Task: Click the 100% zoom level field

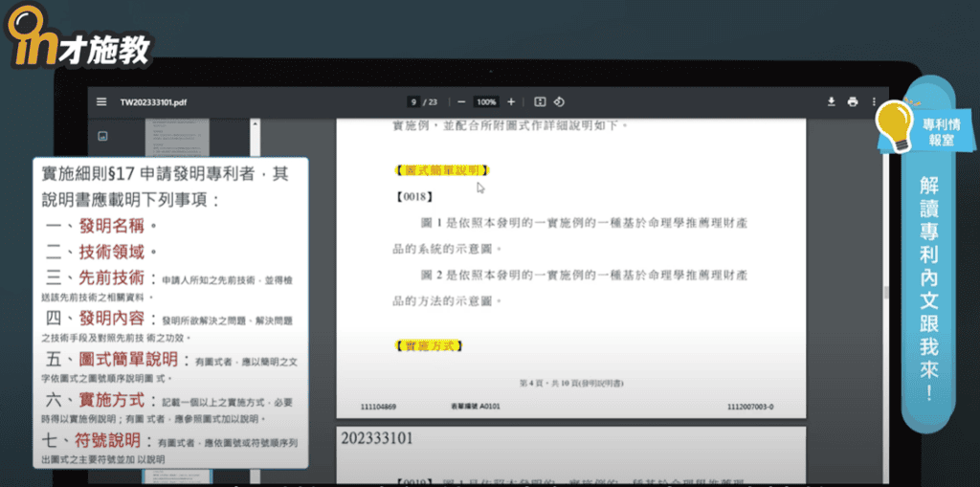Action: click(486, 101)
